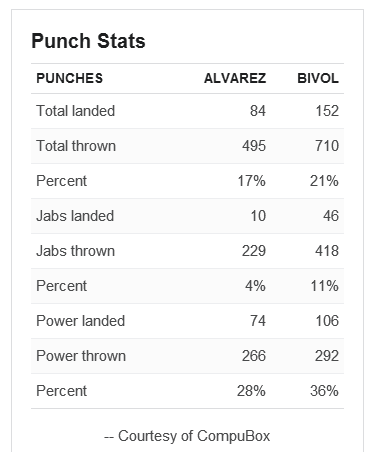Click Alvarez's total thrown value 495
373x452 pixels.
tap(254, 146)
